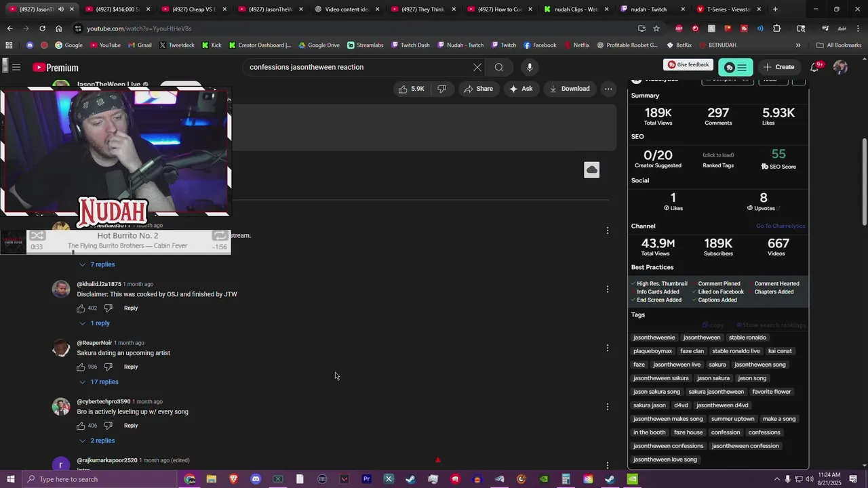The height and width of the screenshot is (488, 868).
Task: Open the YouTube guide hamburger menu
Action: pos(16,67)
